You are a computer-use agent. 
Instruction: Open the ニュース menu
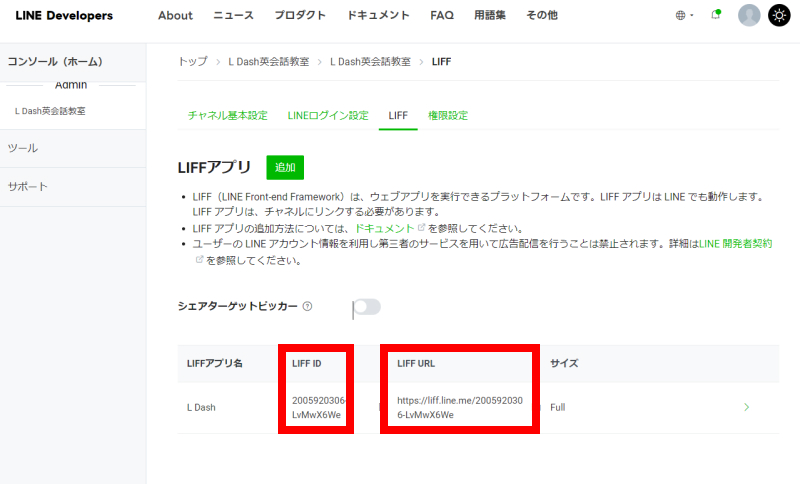coord(233,15)
